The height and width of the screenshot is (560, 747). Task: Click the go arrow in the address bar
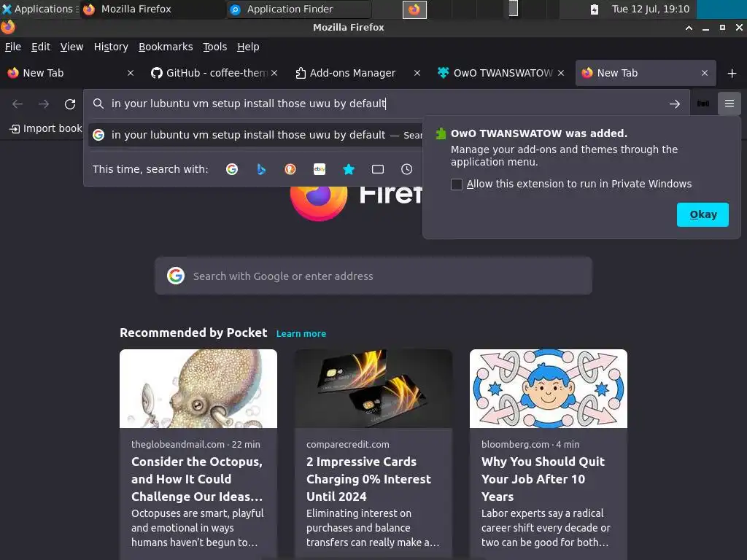675,104
